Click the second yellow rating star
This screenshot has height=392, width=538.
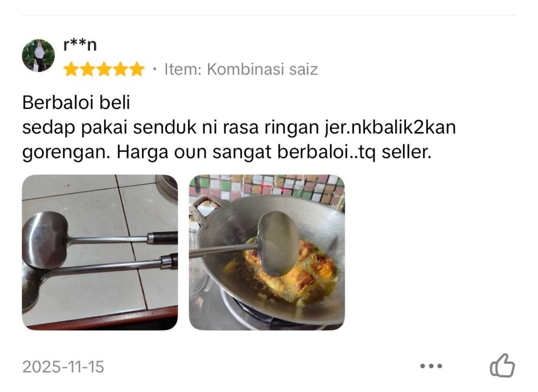88,69
